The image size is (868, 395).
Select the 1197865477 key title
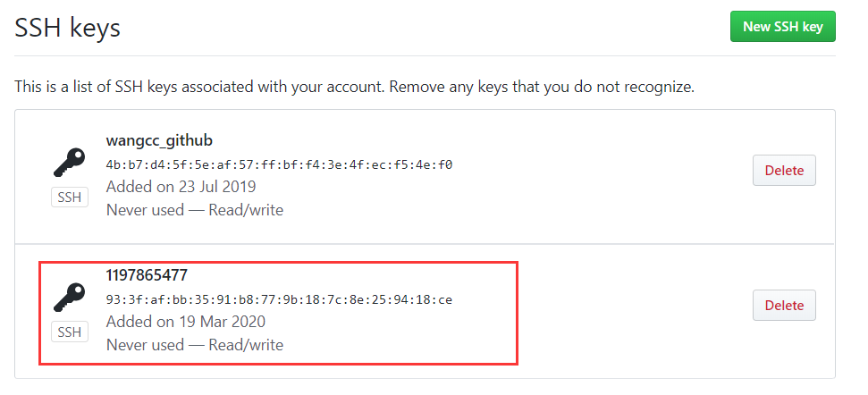pos(147,275)
